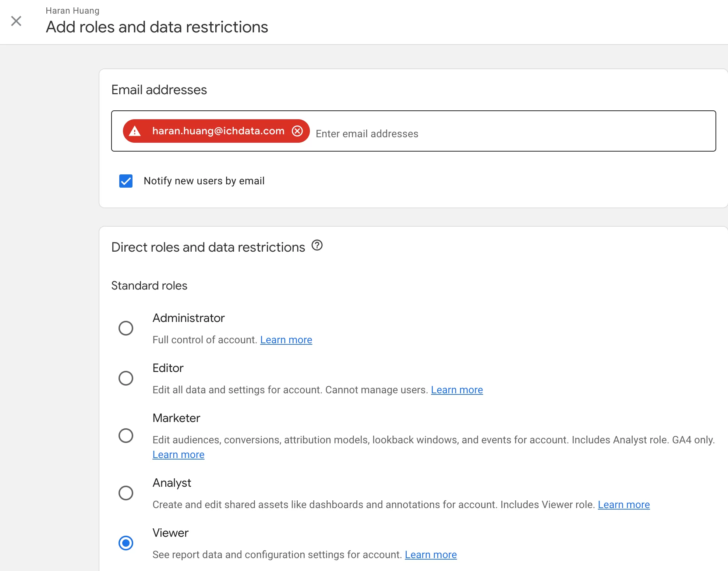The height and width of the screenshot is (571, 728).
Task: Close the Add roles dialog
Action: click(x=16, y=21)
